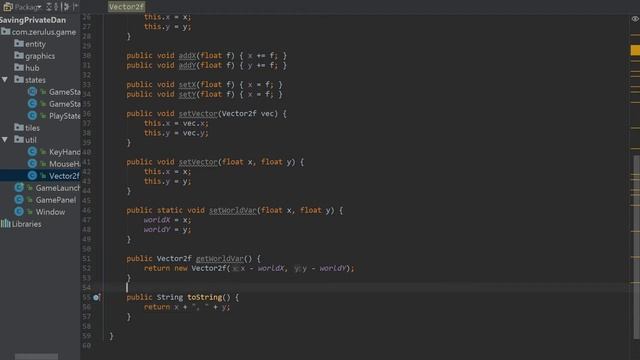The image size is (640, 360).
Task: Select the graphics package
Action: coord(40,56)
